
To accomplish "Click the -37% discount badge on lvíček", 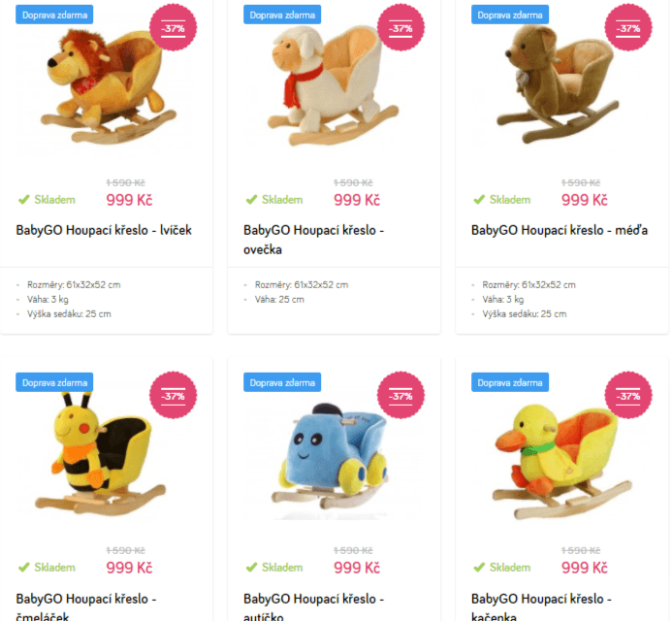I will tap(174, 28).
